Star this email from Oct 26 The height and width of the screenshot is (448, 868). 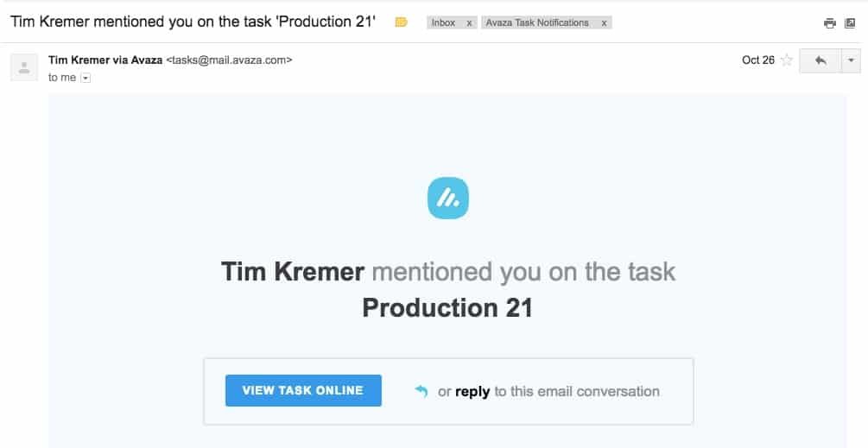(x=786, y=60)
